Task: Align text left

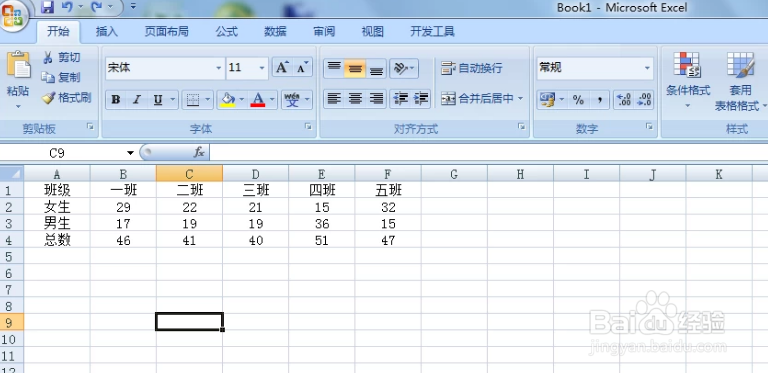Action: click(334, 99)
